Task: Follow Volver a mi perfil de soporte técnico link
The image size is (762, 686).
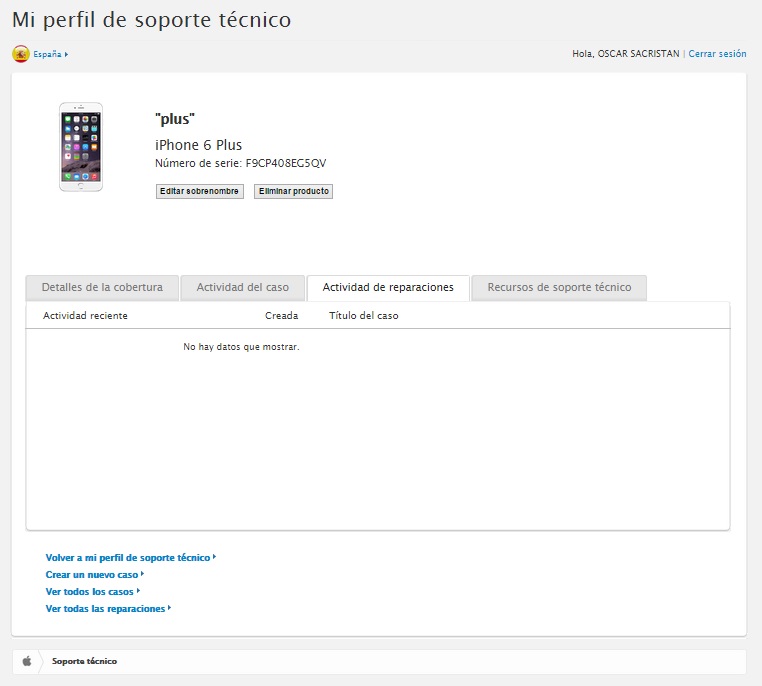Action: click(x=130, y=558)
